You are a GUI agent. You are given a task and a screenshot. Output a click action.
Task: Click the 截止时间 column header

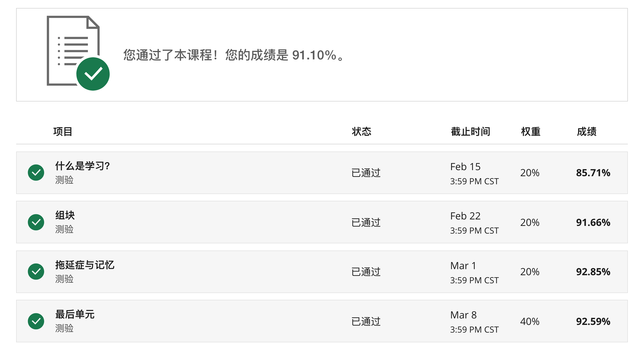point(470,132)
